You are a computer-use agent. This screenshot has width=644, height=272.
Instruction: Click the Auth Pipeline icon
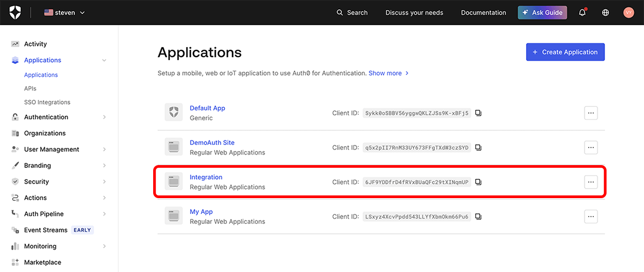[15, 214]
